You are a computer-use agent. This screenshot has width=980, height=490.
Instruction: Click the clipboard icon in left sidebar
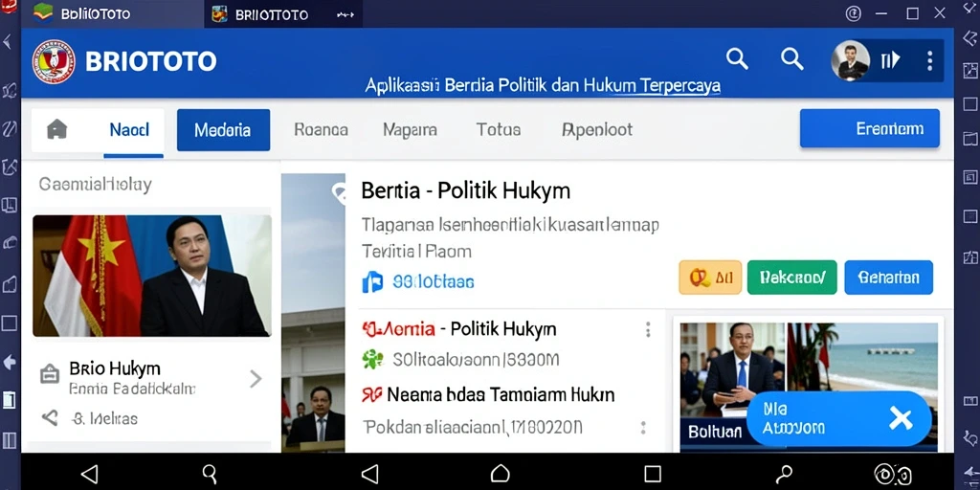tap(9, 399)
